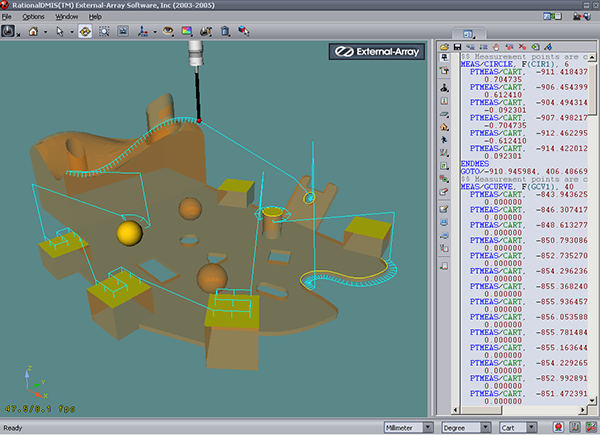
Task: Click the eye visibility toolbar icon
Action: click(x=168, y=31)
